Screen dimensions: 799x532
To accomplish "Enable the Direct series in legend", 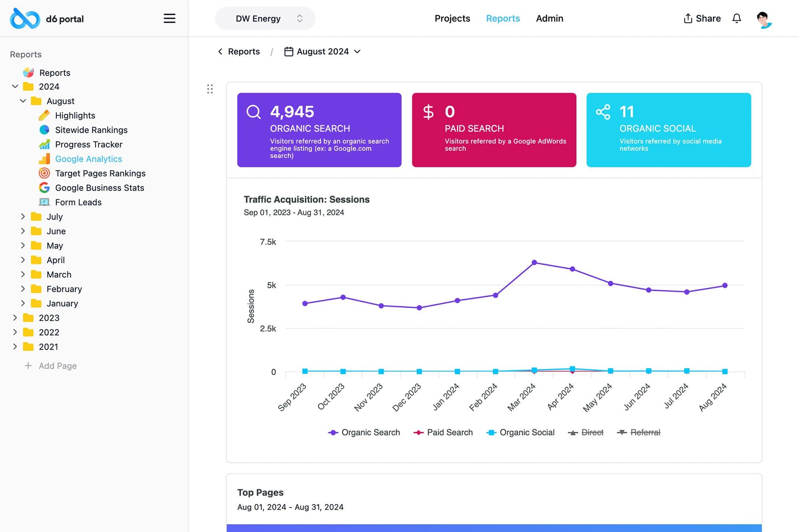I will pyautogui.click(x=586, y=433).
